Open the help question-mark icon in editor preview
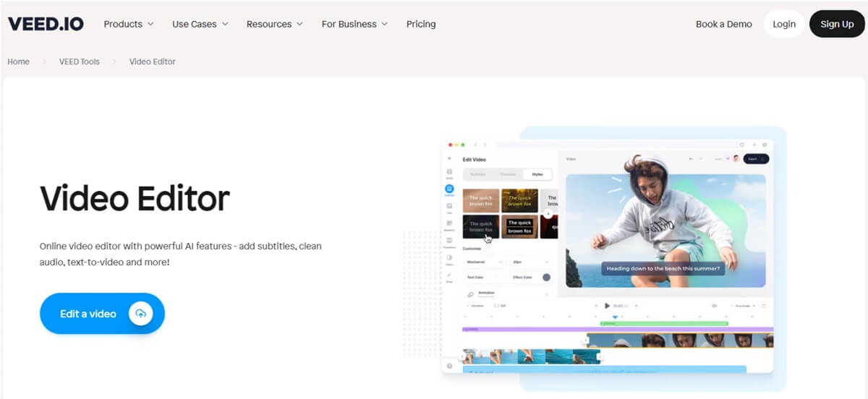The image size is (868, 399). click(449, 366)
